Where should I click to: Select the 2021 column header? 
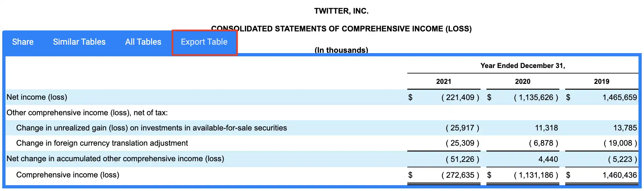(x=443, y=82)
